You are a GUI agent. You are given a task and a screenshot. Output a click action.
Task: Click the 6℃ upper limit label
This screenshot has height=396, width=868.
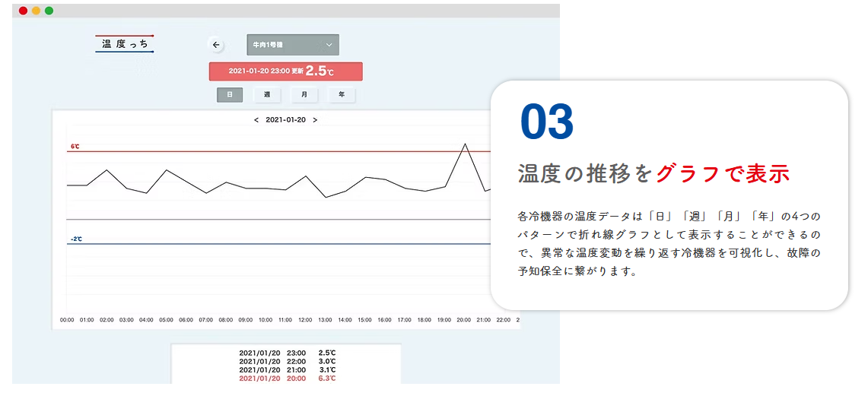[x=75, y=147]
